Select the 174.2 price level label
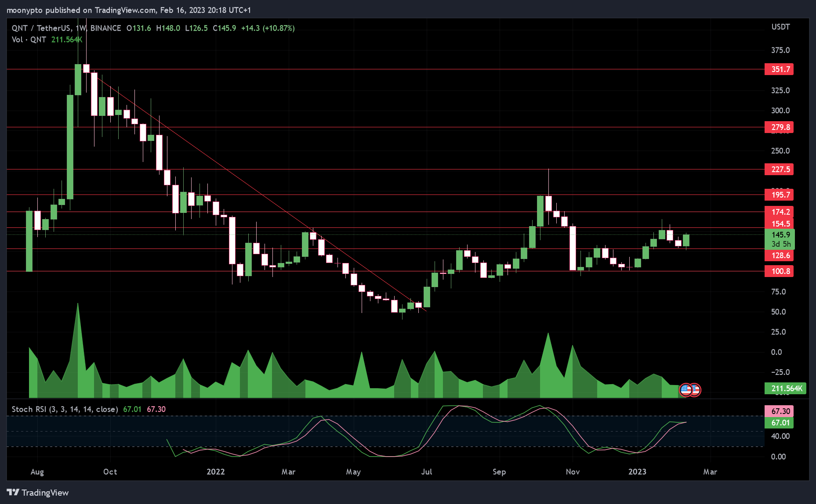This screenshot has height=504, width=816. pyautogui.click(x=779, y=212)
